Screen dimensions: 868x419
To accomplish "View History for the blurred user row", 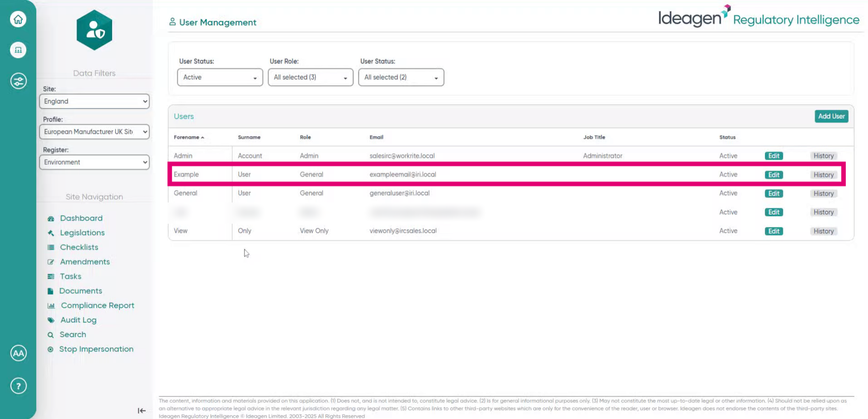I will (824, 212).
